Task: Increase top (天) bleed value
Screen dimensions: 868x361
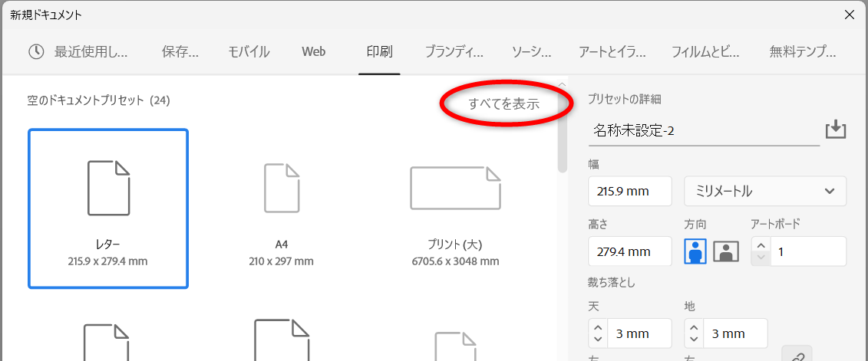Action: coord(598,327)
